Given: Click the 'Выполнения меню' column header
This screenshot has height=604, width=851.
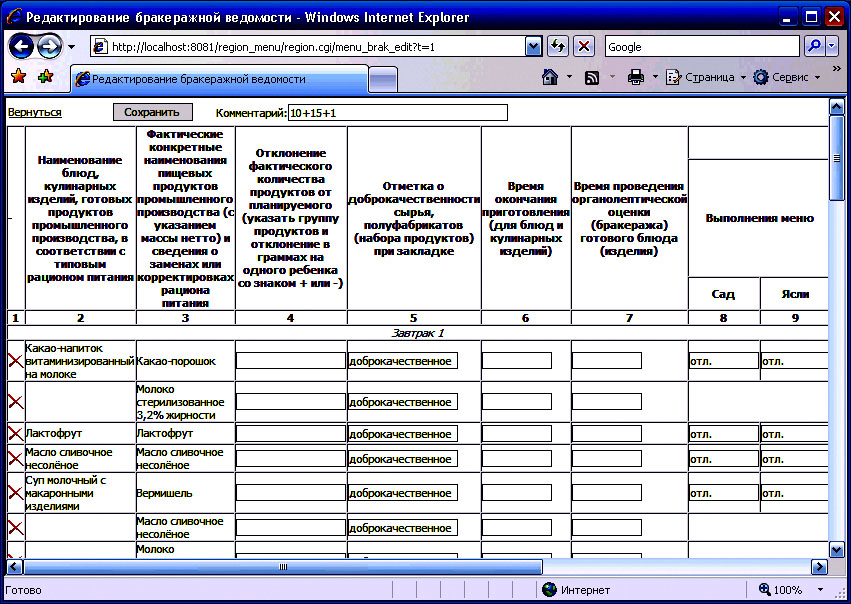Looking at the screenshot, I should point(759,218).
